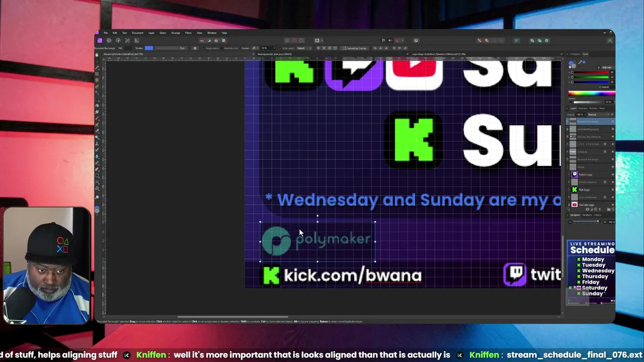The image size is (644, 362).
Task: Toggle the Single radius checkbox
Action: click(203, 48)
